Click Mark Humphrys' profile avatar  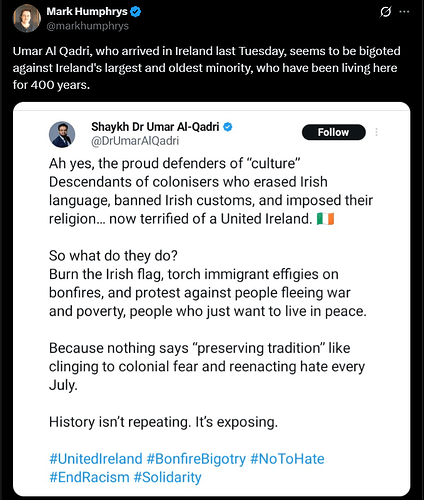pyautogui.click(x=27, y=18)
